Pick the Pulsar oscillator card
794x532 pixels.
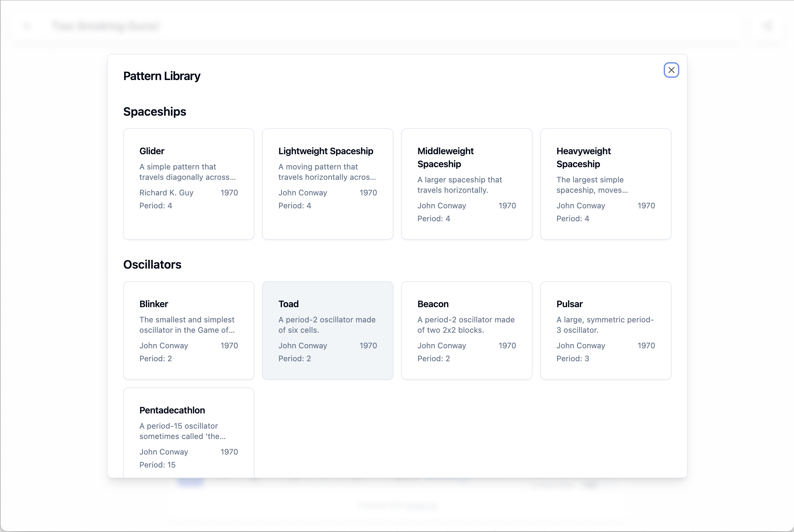[x=605, y=330]
